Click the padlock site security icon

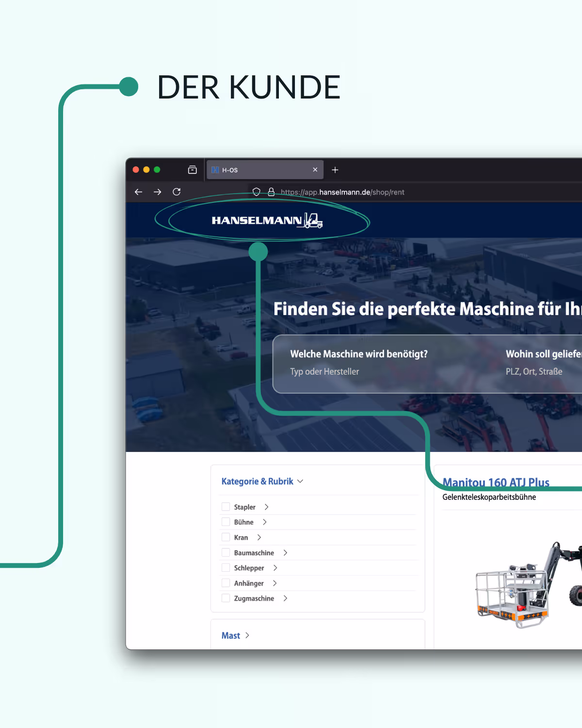point(271,192)
